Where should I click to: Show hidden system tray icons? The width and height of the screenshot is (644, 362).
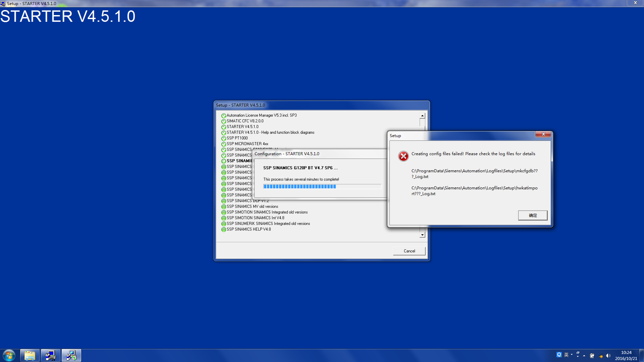click(x=584, y=356)
